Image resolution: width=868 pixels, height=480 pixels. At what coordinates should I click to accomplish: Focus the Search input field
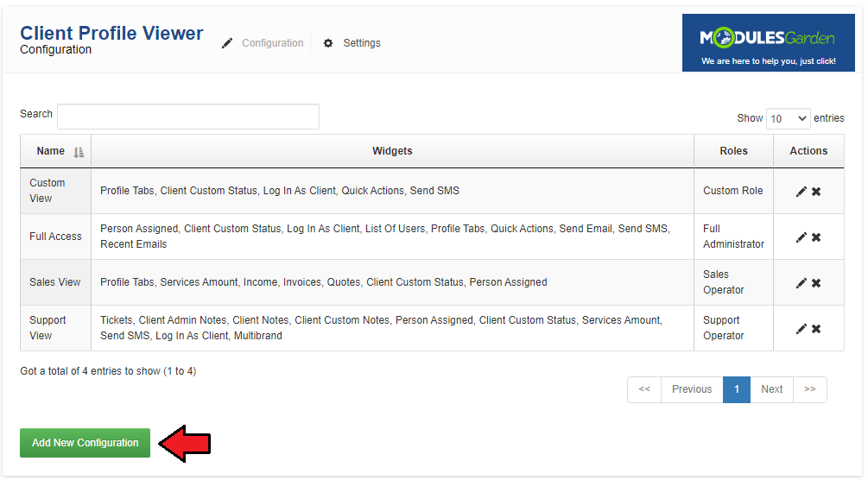(x=188, y=117)
